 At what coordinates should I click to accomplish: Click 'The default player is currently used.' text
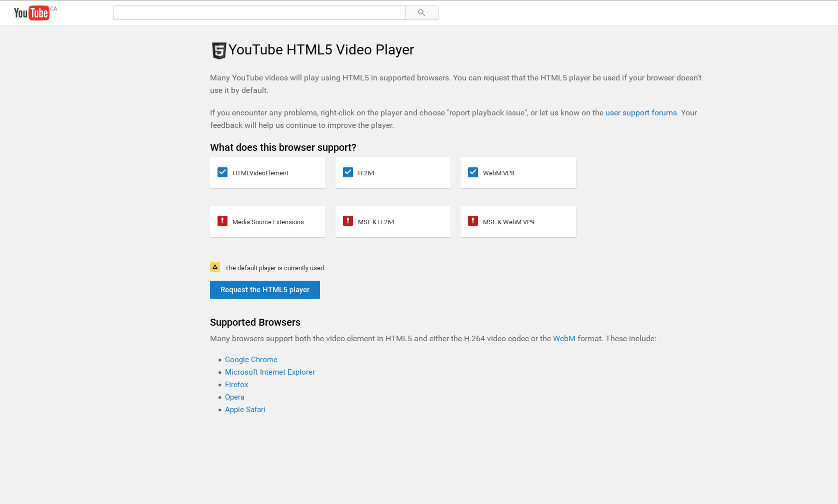(x=275, y=268)
